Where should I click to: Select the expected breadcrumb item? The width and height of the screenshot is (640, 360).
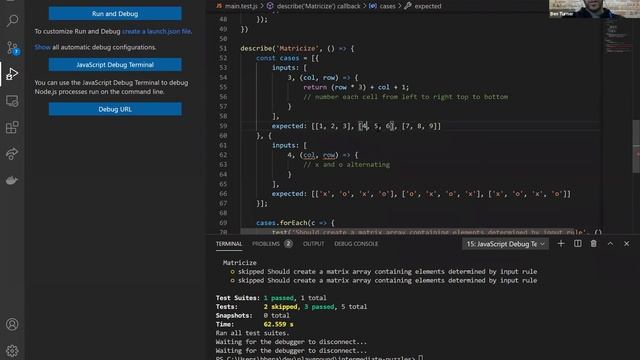423,6
